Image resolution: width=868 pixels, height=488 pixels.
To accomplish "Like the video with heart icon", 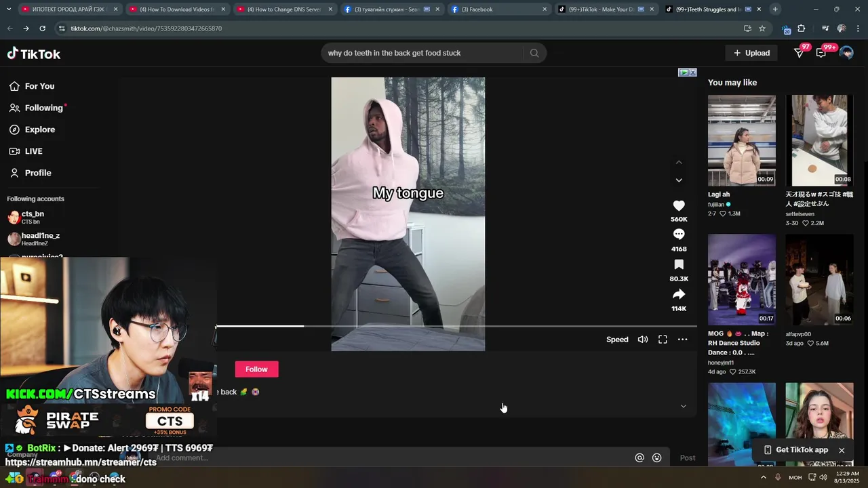I will [679, 206].
